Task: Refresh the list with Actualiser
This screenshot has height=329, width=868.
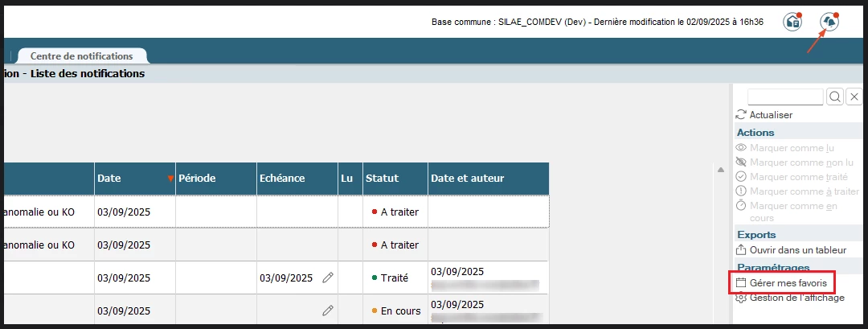Action: pos(771,115)
